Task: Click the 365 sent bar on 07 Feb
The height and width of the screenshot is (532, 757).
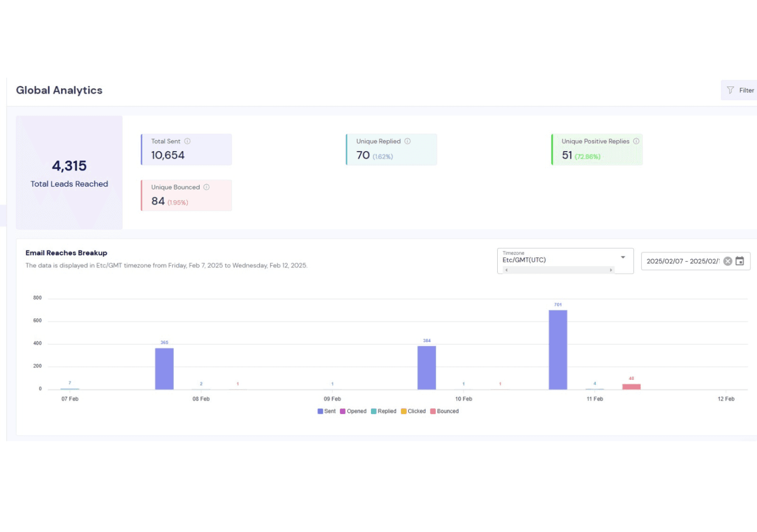Action: point(165,369)
